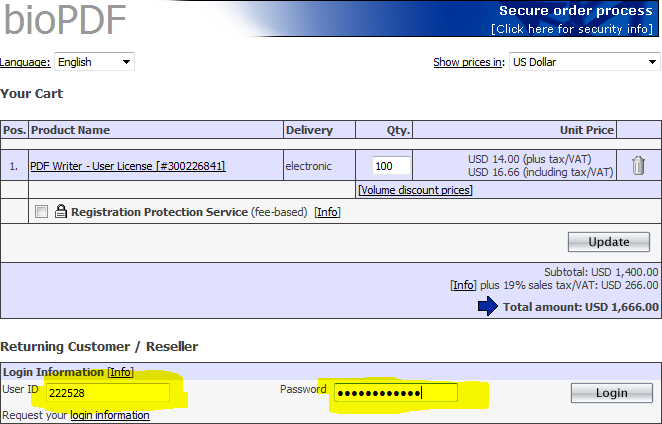
Task: Click the Show prices in label link
Action: coord(469,62)
